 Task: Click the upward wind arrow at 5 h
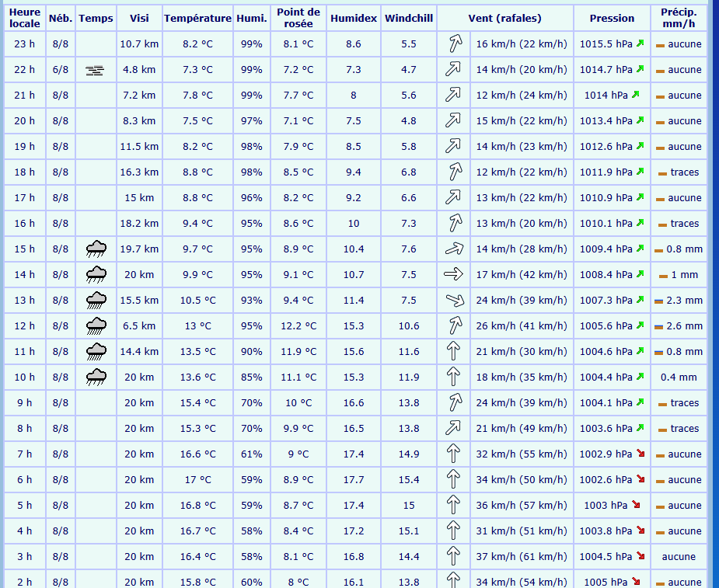(453, 505)
